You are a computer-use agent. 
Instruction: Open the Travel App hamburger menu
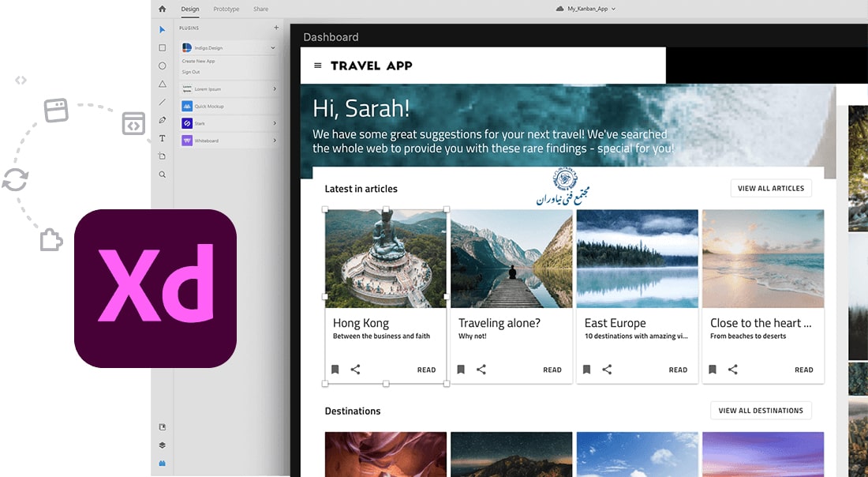(x=318, y=66)
